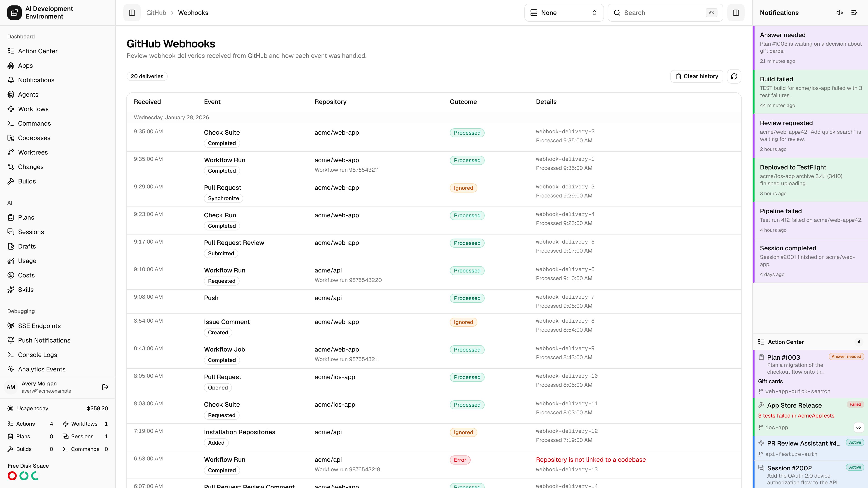868x488 pixels.
Task: Click the Clear history button
Action: [696, 76]
